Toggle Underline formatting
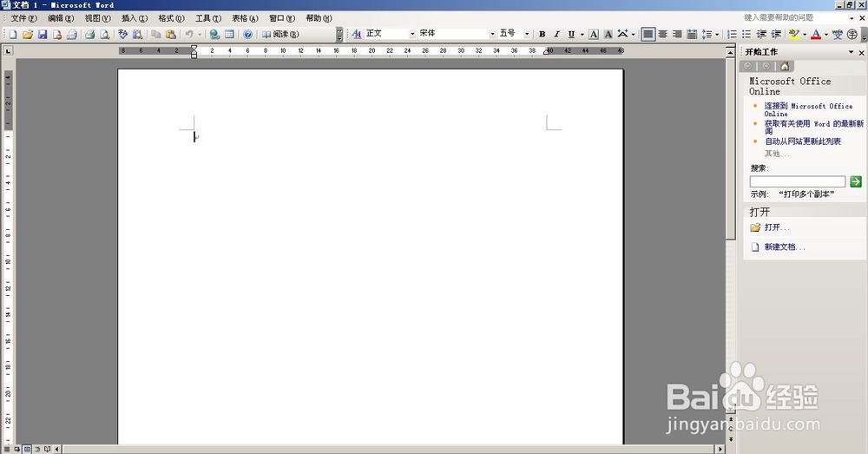This screenshot has width=868, height=454. click(x=571, y=35)
